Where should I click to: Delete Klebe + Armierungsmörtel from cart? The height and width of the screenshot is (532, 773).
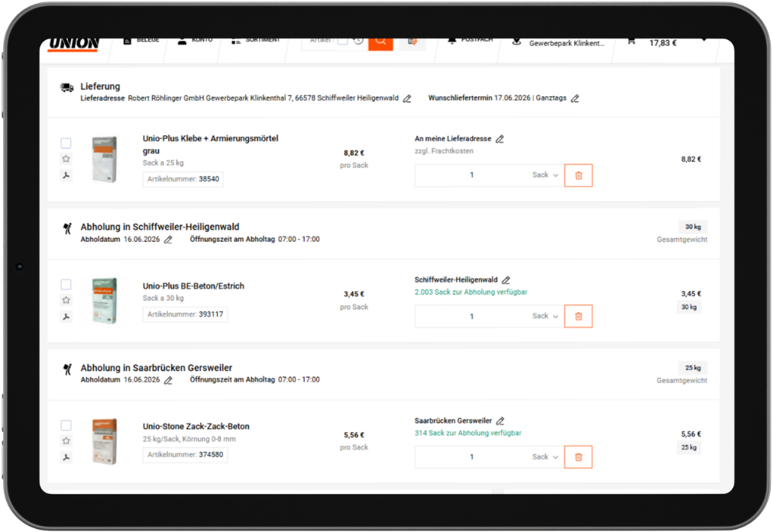coord(578,176)
